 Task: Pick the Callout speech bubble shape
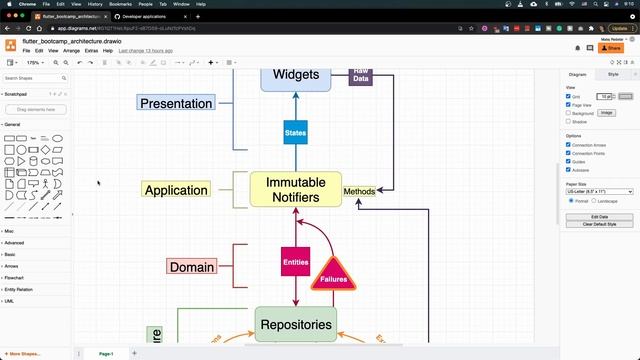[x=33, y=184]
